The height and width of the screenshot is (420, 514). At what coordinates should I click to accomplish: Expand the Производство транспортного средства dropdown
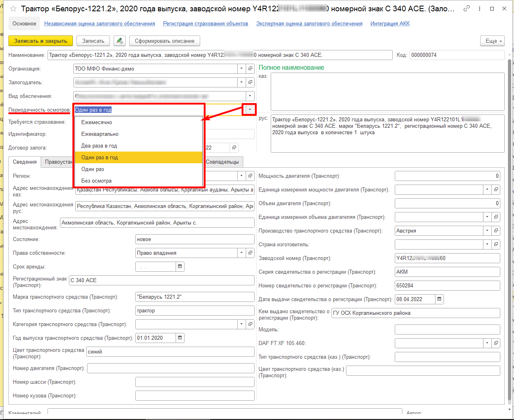[x=487, y=231]
